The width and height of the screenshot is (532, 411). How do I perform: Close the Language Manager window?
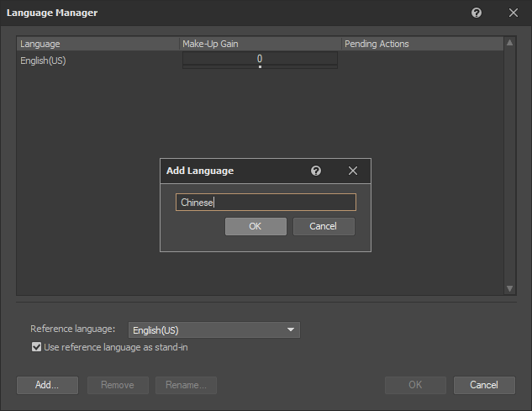pos(514,13)
